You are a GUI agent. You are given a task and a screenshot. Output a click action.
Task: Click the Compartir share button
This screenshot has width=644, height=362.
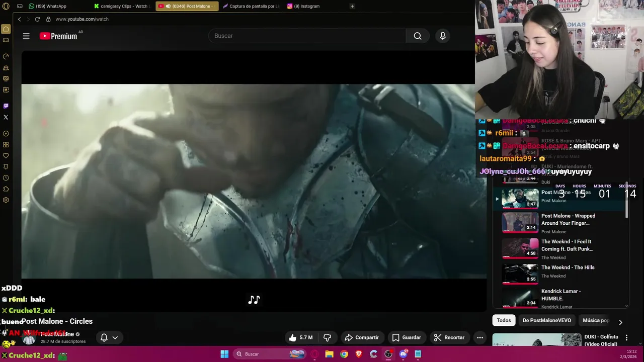pos(361,337)
